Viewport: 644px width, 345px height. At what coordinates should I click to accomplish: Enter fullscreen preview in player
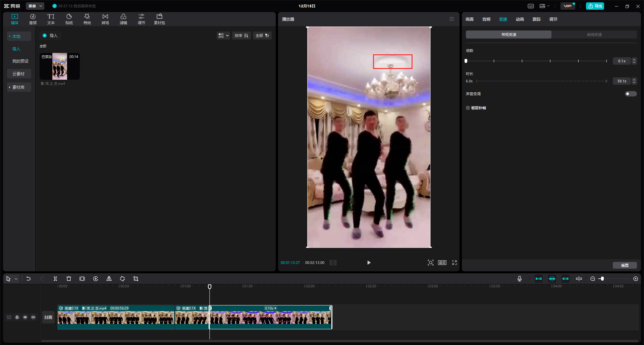click(454, 263)
